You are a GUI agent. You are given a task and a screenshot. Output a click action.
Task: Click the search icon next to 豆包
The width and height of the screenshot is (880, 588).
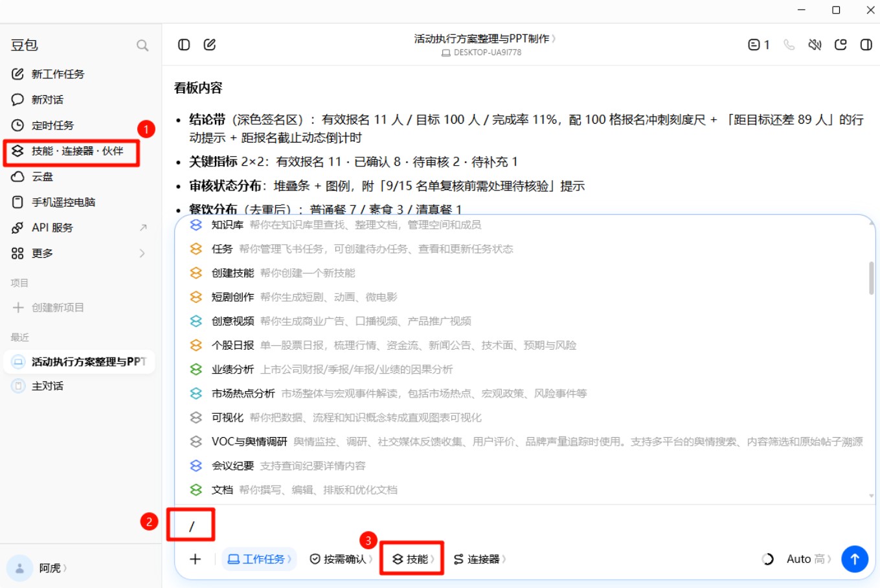tap(142, 45)
